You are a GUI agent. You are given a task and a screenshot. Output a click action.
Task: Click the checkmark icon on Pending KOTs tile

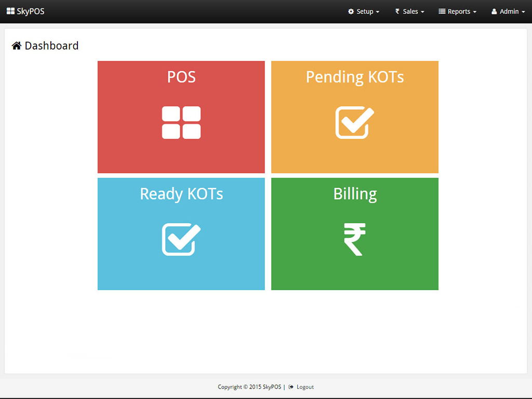point(354,123)
